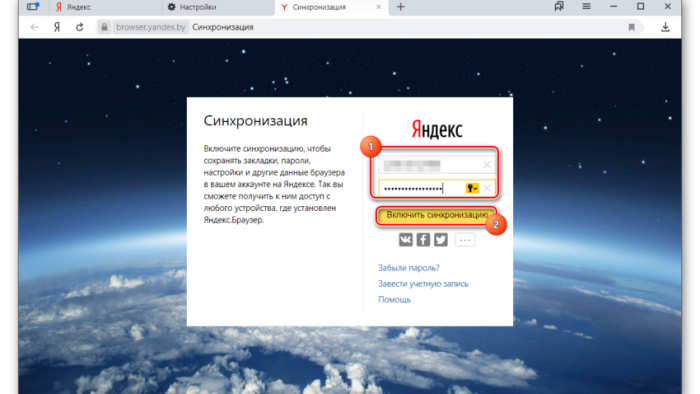The image size is (700, 394).
Task: Click the lock security icon
Action: [x=104, y=27]
